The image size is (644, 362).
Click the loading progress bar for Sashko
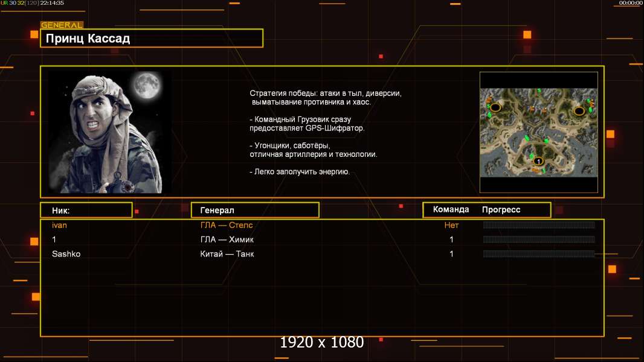(539, 254)
